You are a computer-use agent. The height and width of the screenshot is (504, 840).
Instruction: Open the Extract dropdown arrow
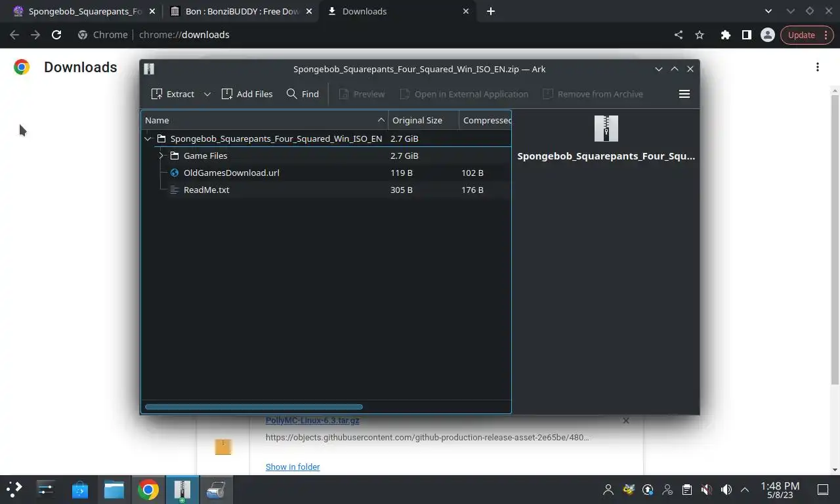[x=207, y=94]
